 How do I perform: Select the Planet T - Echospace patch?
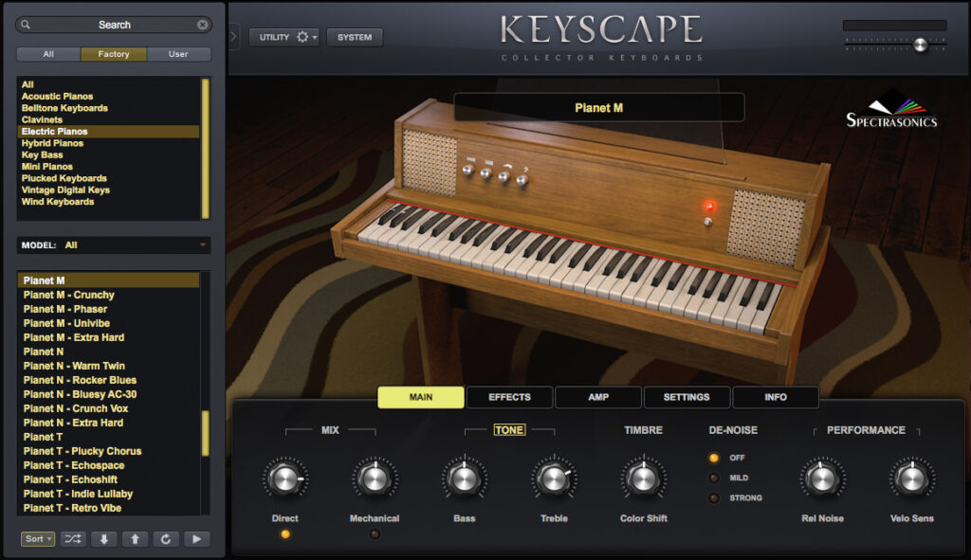point(74,465)
